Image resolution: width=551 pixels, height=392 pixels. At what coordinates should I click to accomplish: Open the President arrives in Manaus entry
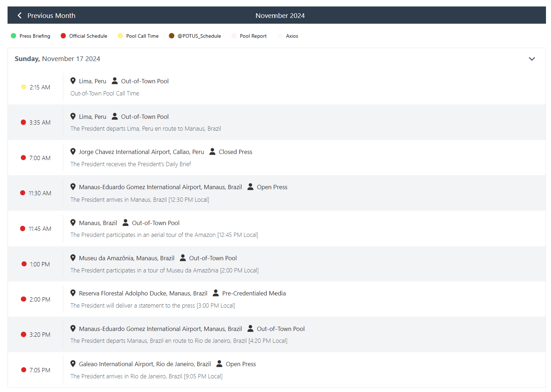pyautogui.click(x=139, y=200)
